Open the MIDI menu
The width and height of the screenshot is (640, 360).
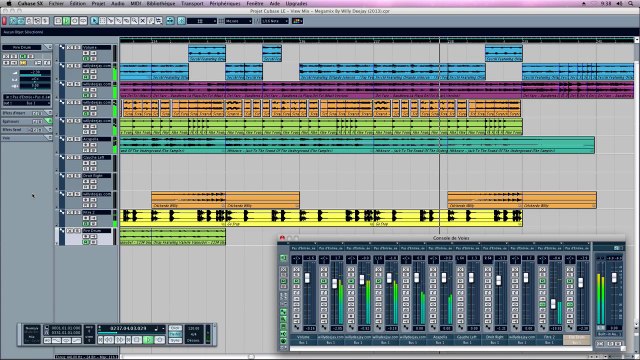point(136,3)
